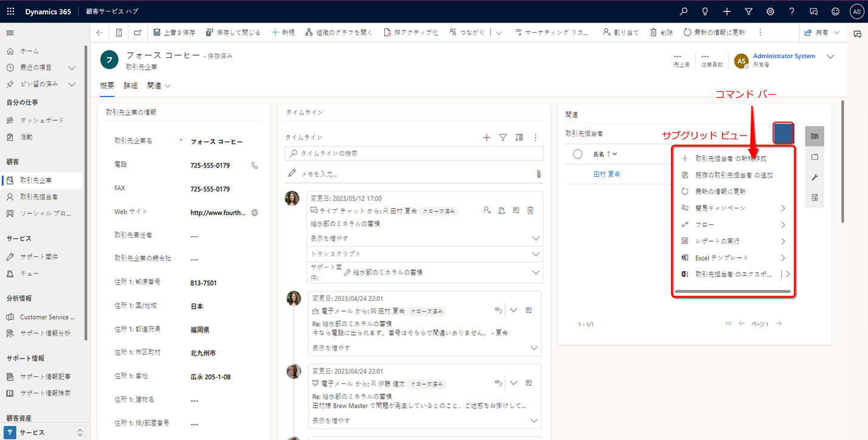
Task: Open the サービス area switcher at bottom
Action: [x=45, y=432]
